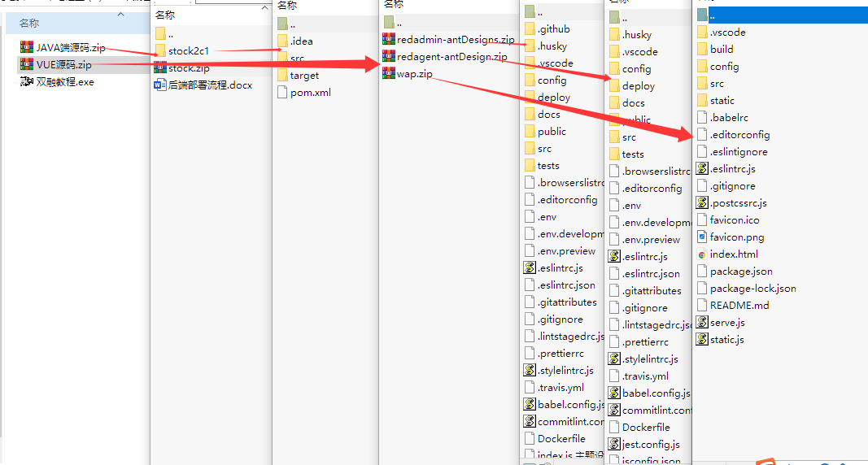Select .travis.yml in the .github listing
Image resolution: width=868 pixels, height=465 pixels.
554,387
